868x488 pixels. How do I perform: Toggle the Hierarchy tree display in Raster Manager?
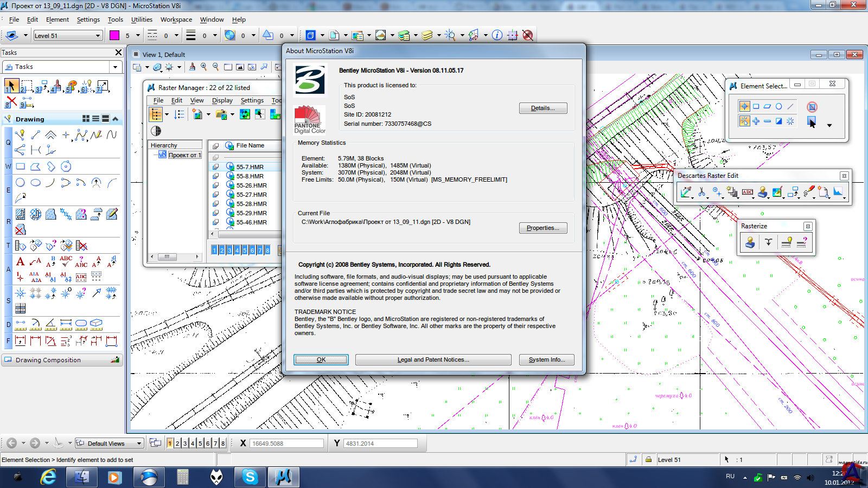(x=156, y=114)
